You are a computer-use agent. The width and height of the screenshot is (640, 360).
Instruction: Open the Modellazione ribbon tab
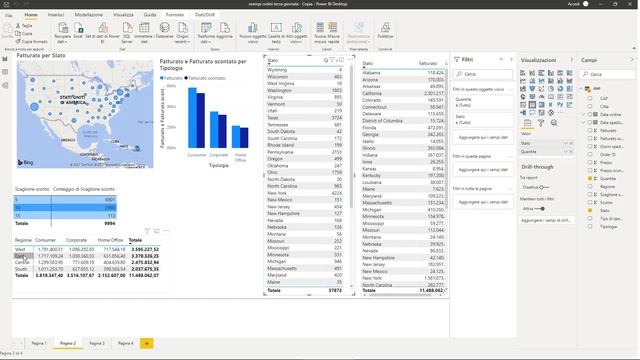(89, 15)
